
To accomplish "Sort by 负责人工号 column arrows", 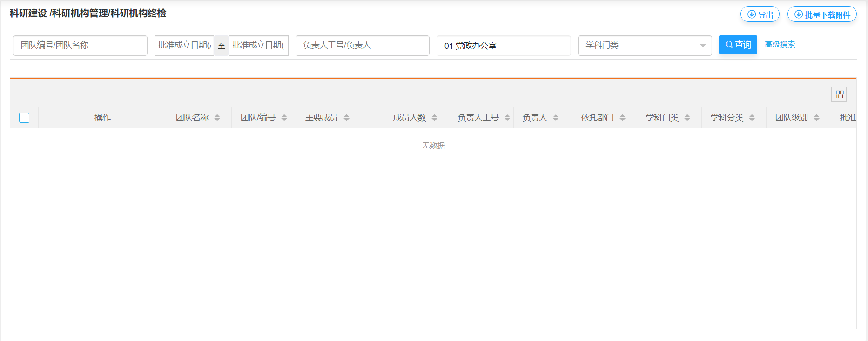I will point(507,118).
